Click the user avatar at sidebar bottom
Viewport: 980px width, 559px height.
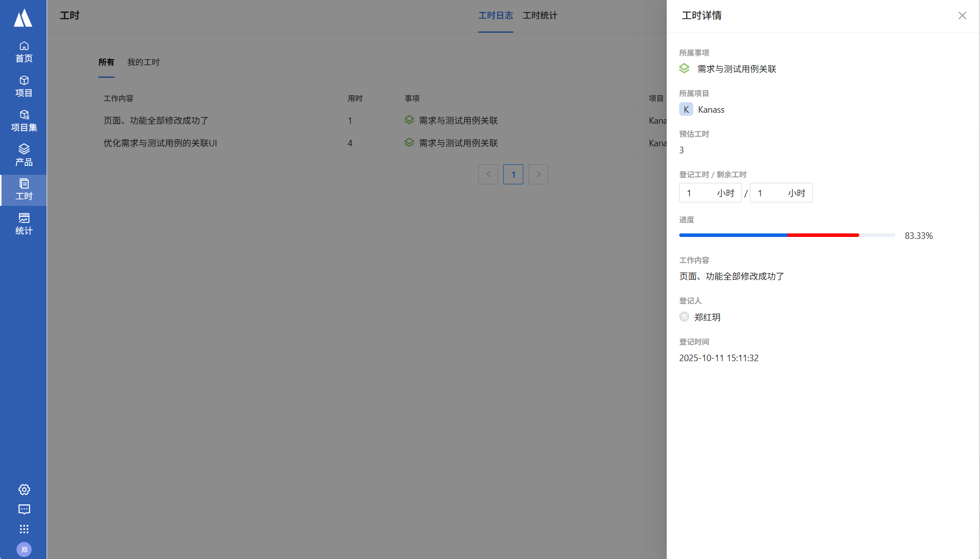[24, 549]
